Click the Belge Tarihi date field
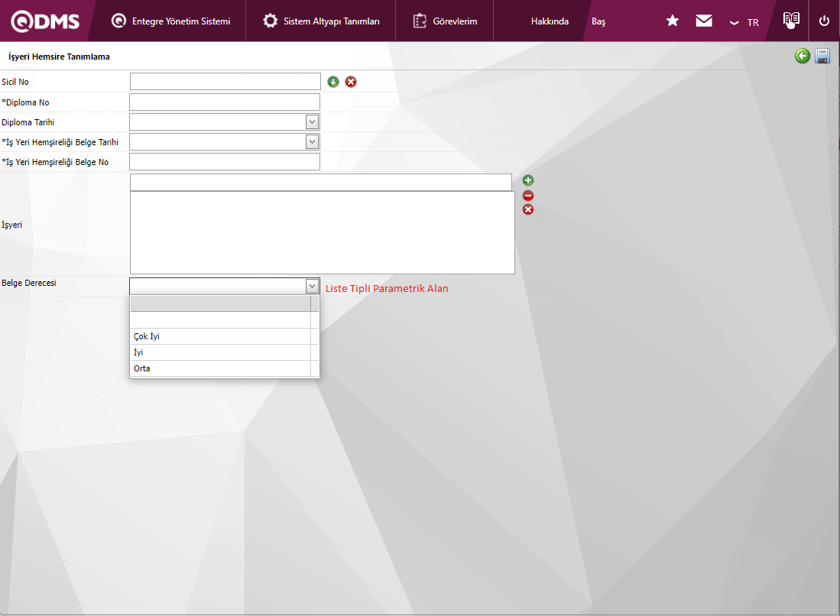Screen dimensions: 840x616 tap(218, 142)
